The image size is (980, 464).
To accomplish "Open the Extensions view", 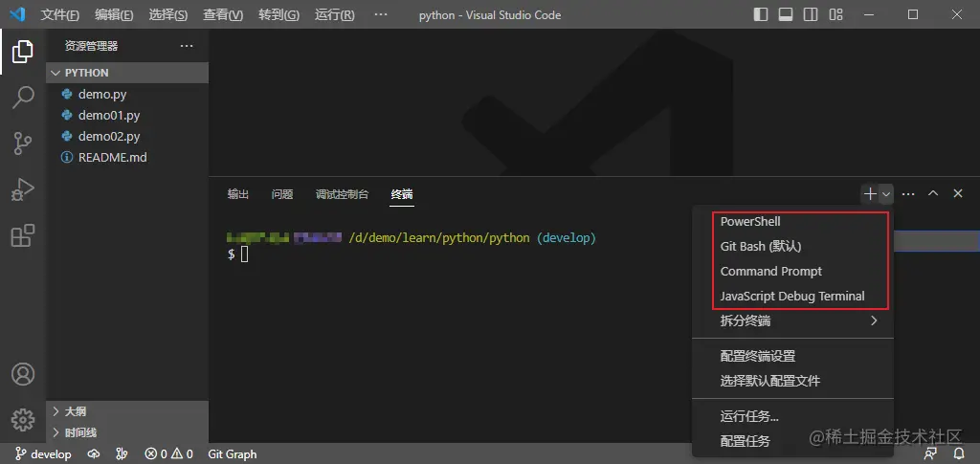I will coord(23,235).
